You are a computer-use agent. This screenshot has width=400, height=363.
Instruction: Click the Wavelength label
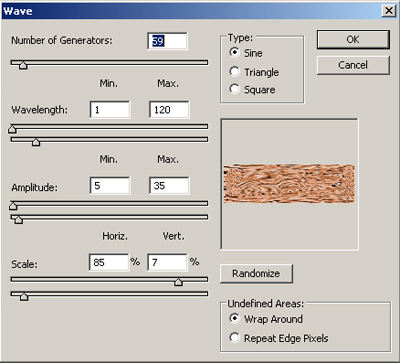pyautogui.click(x=39, y=110)
